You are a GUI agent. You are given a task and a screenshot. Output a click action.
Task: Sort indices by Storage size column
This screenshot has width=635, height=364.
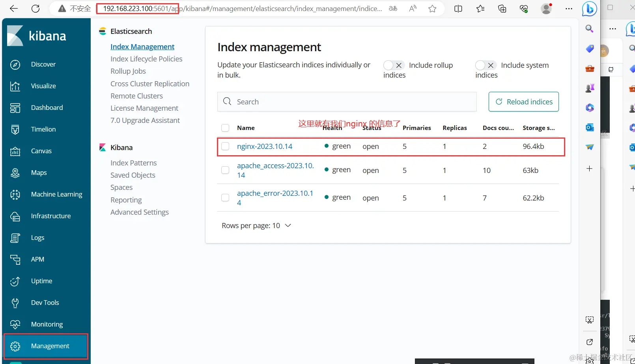tap(539, 128)
